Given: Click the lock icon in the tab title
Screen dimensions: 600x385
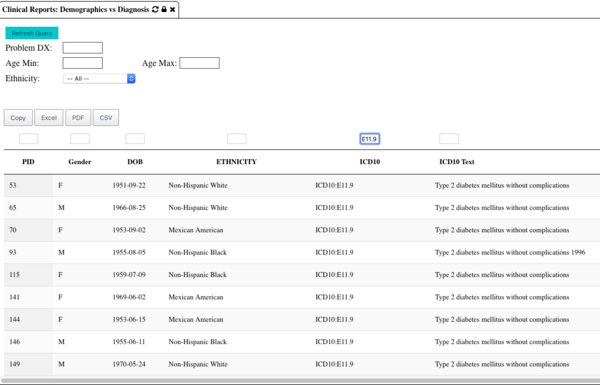Looking at the screenshot, I should (164, 9).
